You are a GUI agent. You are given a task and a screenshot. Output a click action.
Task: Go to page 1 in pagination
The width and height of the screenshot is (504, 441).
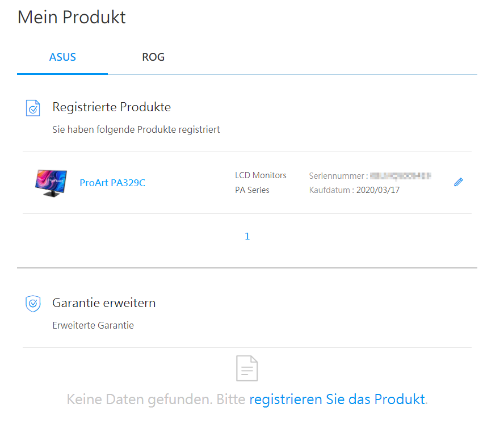tap(247, 236)
